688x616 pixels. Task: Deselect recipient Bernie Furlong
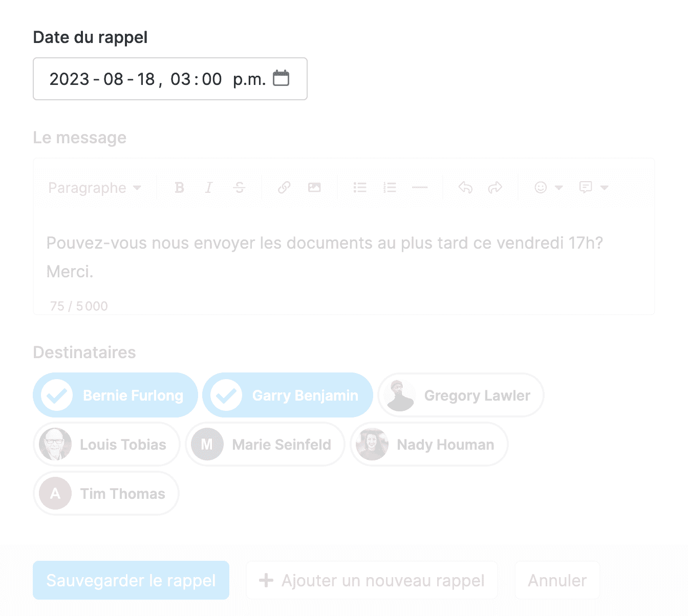point(115,395)
